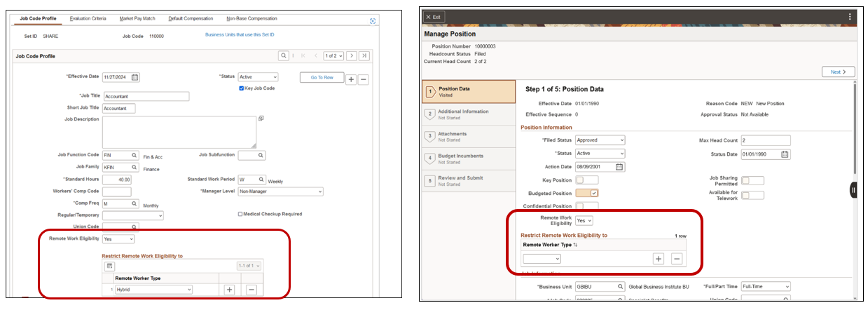The height and width of the screenshot is (310, 868).
Task: Check Medical Checkup Required
Action: (x=241, y=214)
